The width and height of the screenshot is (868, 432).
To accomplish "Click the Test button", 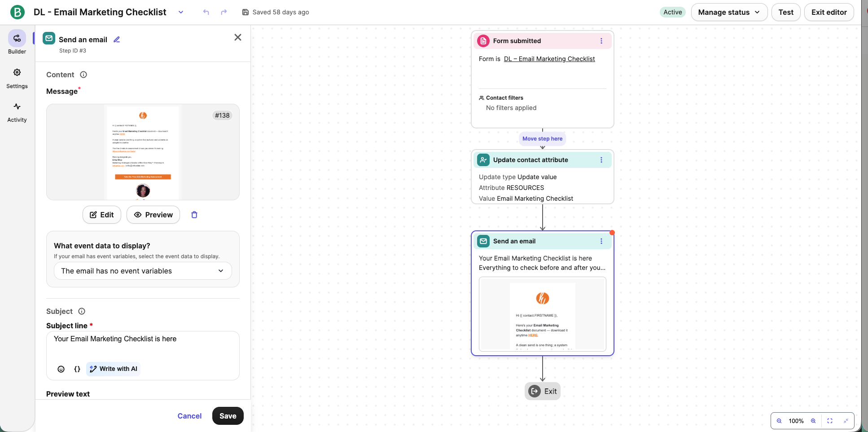I will tap(786, 12).
